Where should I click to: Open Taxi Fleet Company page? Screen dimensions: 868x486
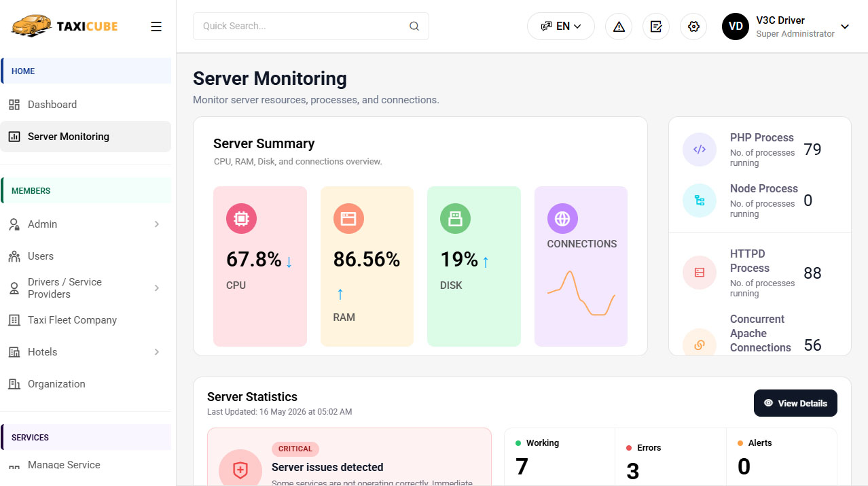point(86,320)
